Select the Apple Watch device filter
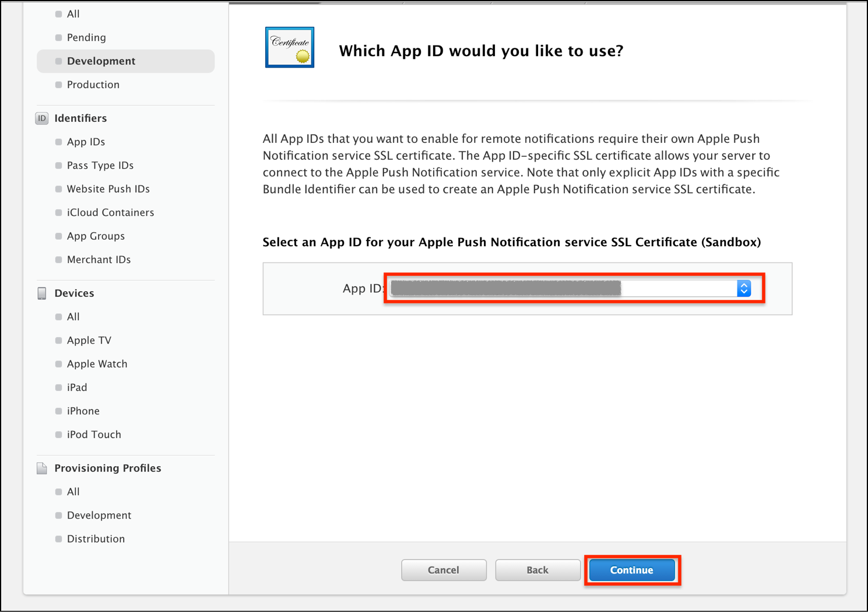This screenshot has width=868, height=612. tap(97, 363)
